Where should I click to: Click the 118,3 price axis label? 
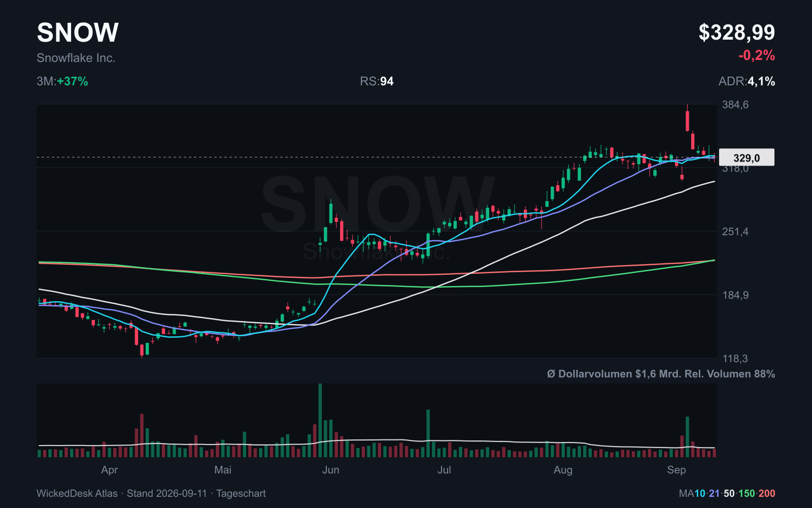point(735,359)
